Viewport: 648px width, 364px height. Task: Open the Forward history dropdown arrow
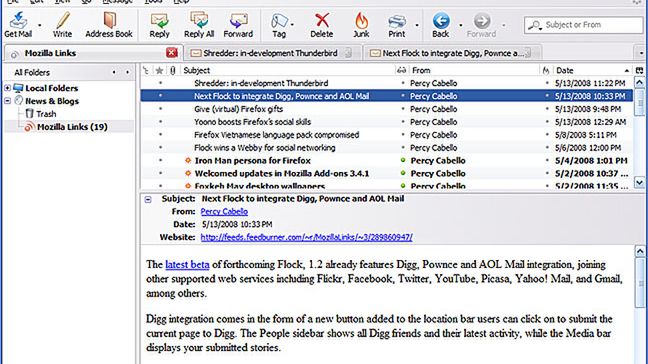tap(504, 25)
